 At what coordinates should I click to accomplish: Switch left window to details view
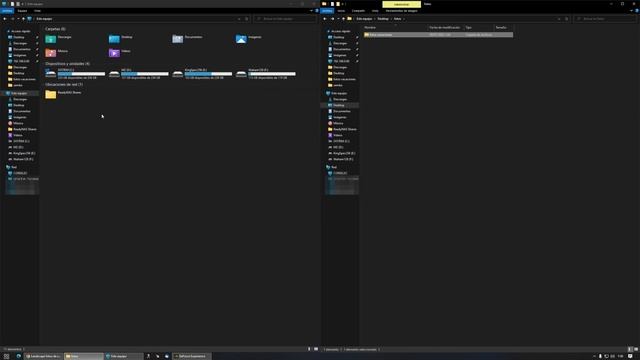pyautogui.click(x=309, y=349)
